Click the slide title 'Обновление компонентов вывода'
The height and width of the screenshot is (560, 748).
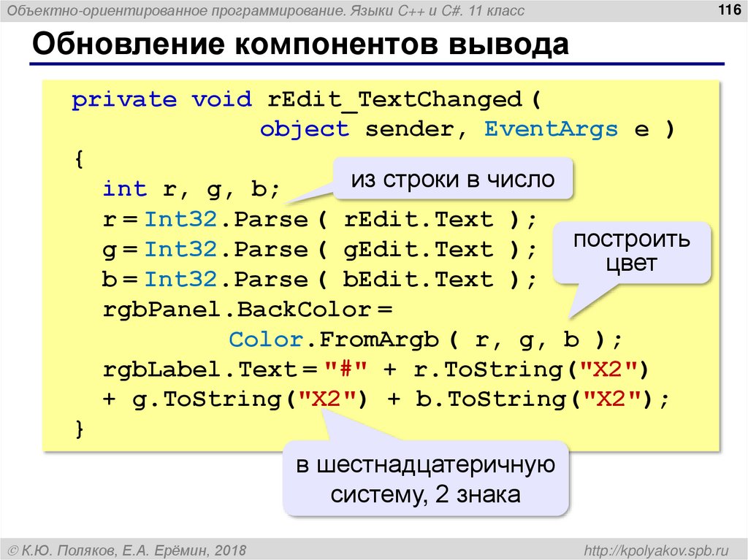pyautogui.click(x=300, y=44)
